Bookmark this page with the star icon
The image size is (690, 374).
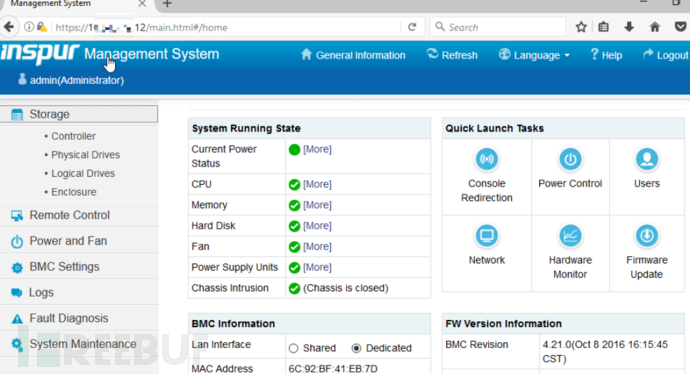tap(581, 27)
